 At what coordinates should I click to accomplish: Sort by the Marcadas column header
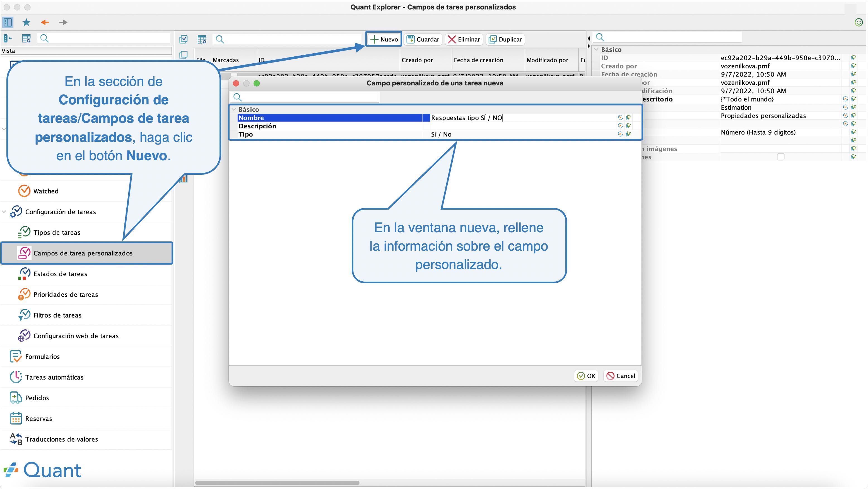(x=234, y=60)
